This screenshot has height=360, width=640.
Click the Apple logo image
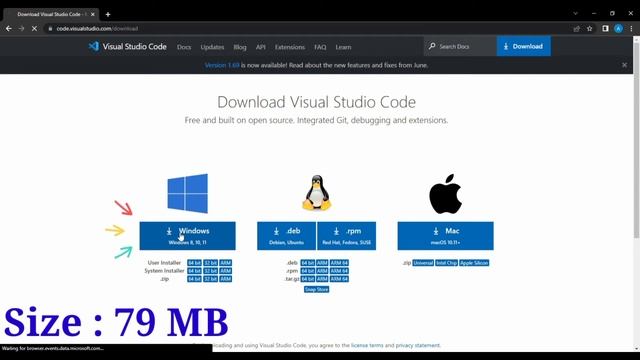click(x=445, y=194)
